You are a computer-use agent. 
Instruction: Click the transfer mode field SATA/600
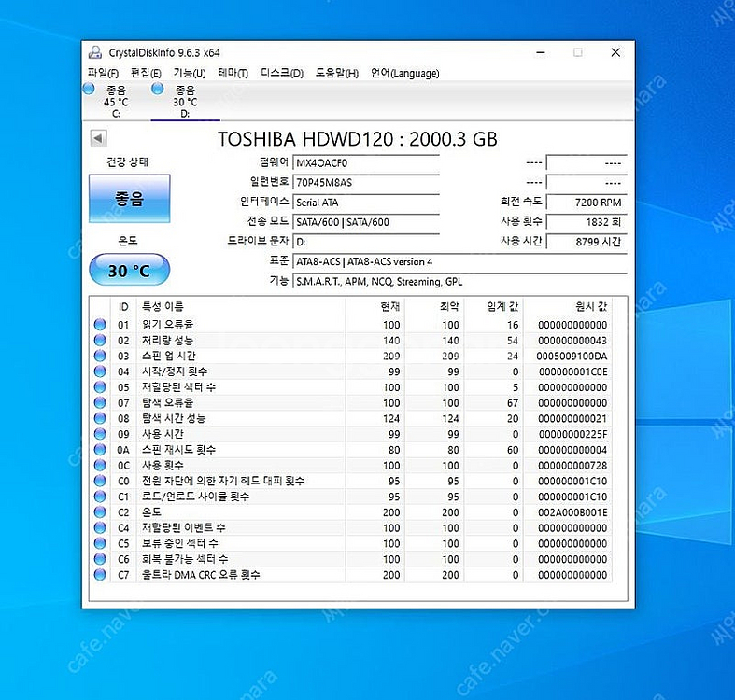pos(366,222)
